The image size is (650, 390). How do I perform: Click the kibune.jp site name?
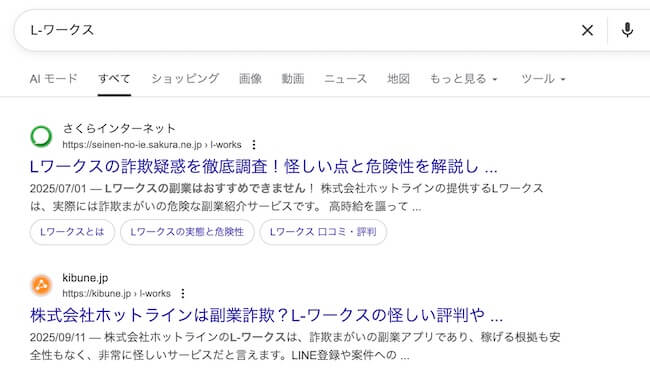coord(85,278)
